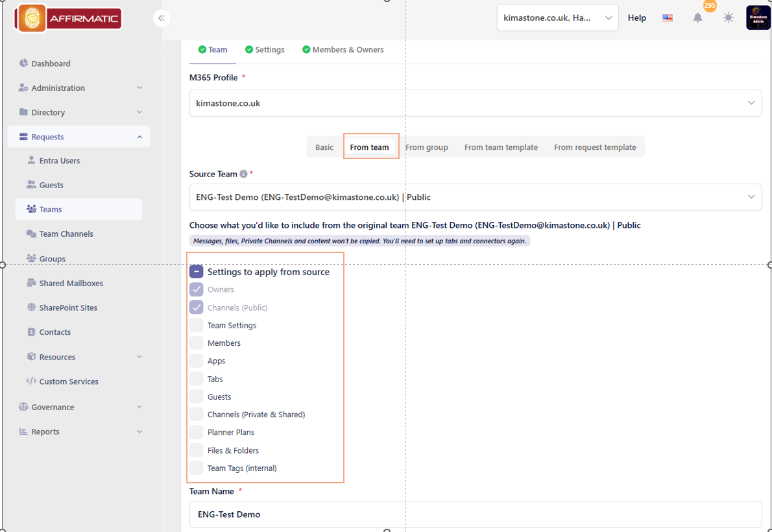Check the Members option
Image resolution: width=772 pixels, height=532 pixels.
[x=197, y=343]
